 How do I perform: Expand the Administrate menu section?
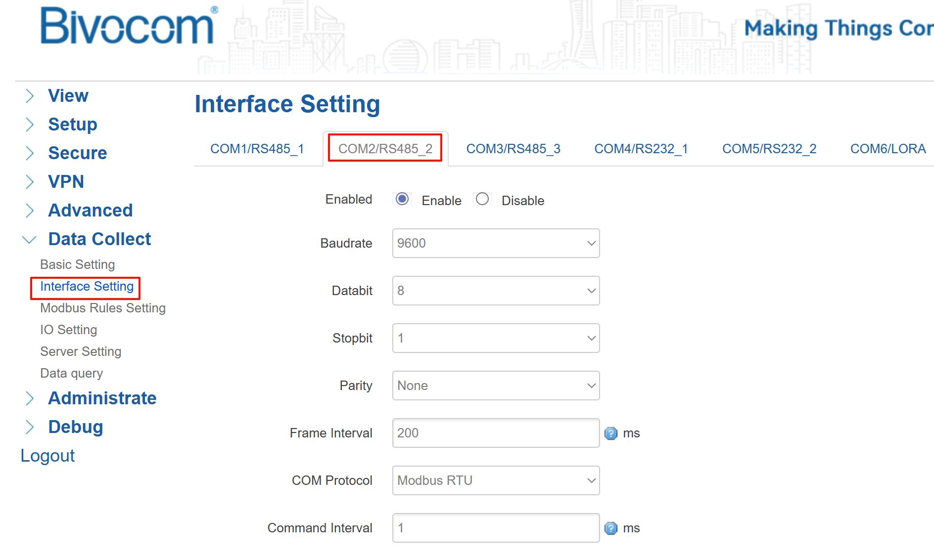click(102, 398)
